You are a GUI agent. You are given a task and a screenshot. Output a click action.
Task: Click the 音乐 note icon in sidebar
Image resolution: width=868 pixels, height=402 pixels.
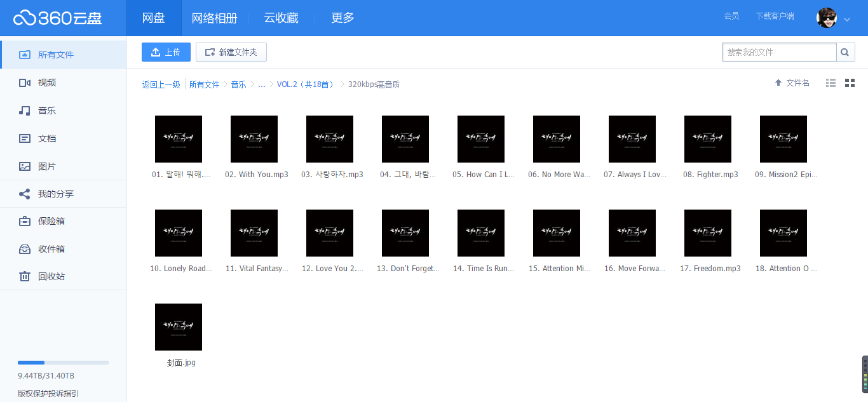click(x=25, y=111)
